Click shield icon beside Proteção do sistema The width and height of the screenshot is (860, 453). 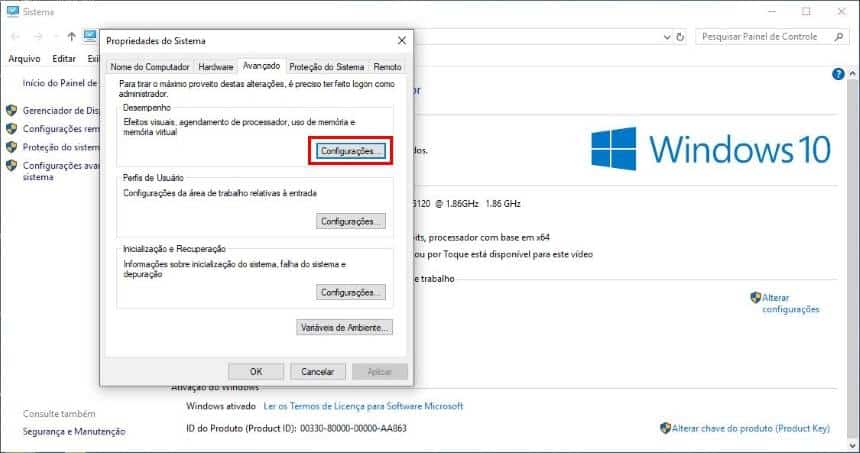12,147
